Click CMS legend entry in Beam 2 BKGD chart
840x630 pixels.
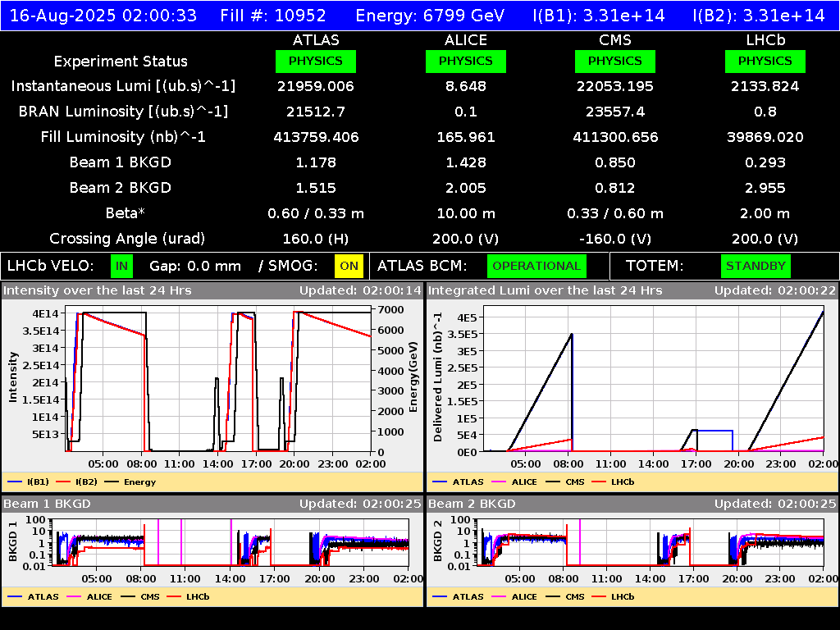(564, 596)
